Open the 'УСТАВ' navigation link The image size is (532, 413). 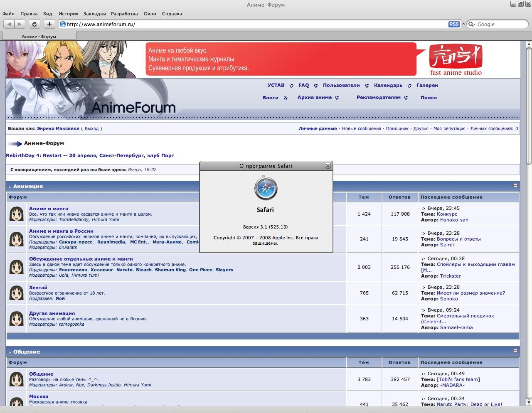pos(276,85)
